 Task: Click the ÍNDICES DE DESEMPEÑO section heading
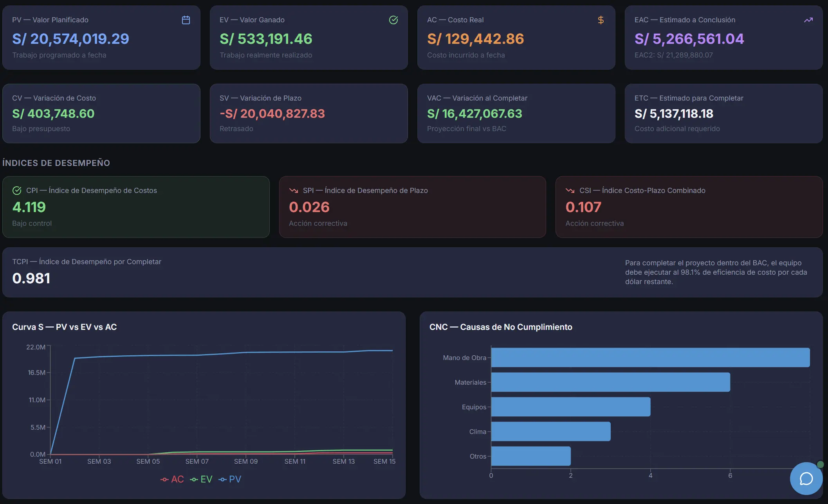(x=56, y=163)
